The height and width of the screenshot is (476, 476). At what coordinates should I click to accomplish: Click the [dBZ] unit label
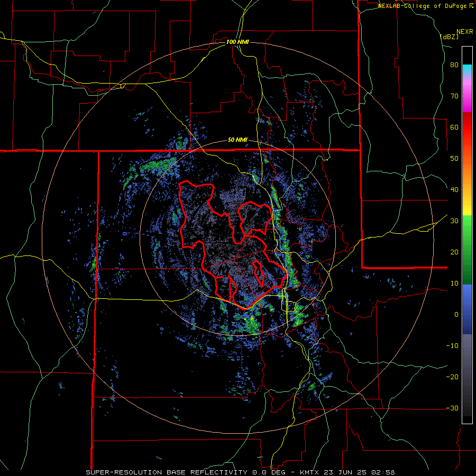coord(449,37)
